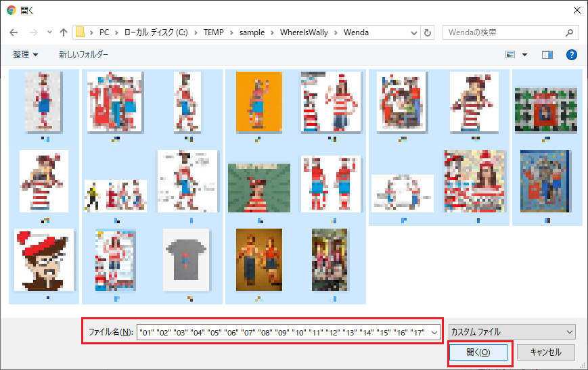Screen dimensions: 588x370
Task: Select figure thumbnail with text annotations around
Action: point(187,181)
